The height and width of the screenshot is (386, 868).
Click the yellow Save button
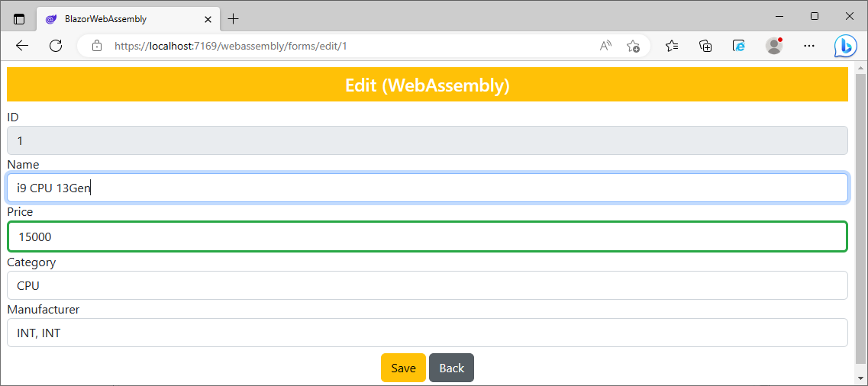(x=404, y=368)
